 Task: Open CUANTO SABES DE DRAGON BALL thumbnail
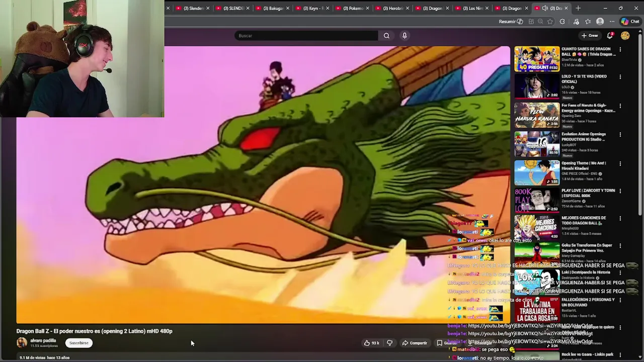[x=537, y=59]
